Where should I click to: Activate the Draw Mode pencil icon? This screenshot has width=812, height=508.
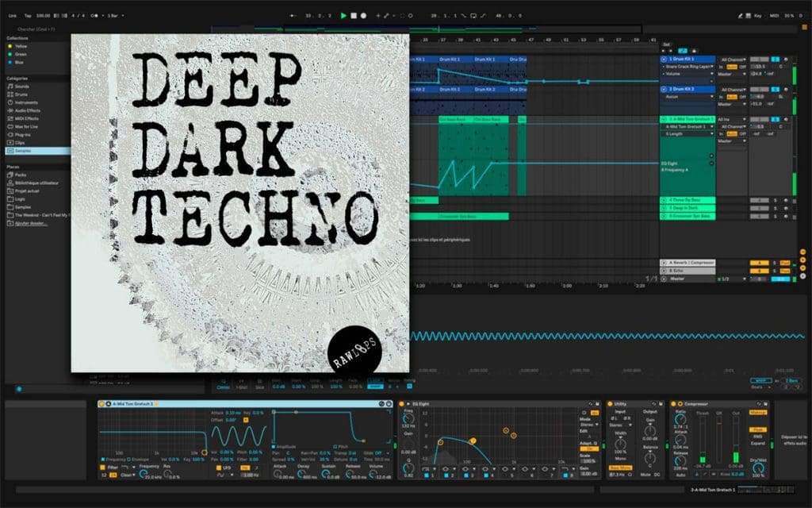(386, 15)
